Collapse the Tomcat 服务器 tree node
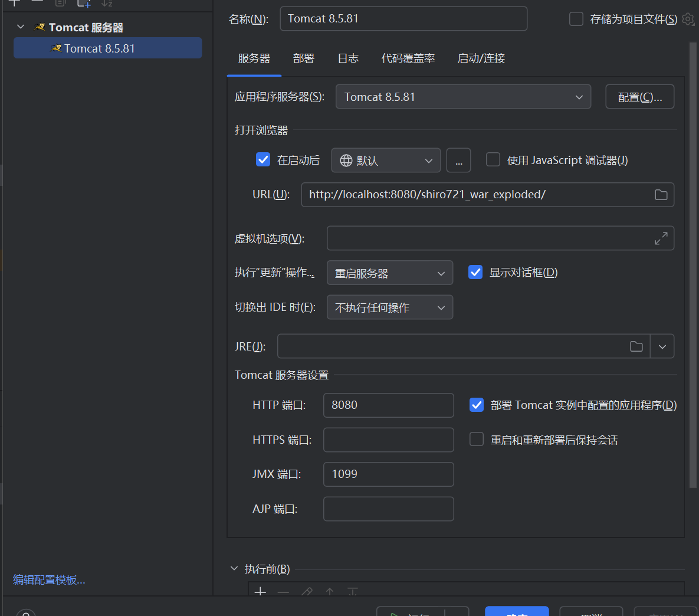699x616 pixels. (21, 27)
